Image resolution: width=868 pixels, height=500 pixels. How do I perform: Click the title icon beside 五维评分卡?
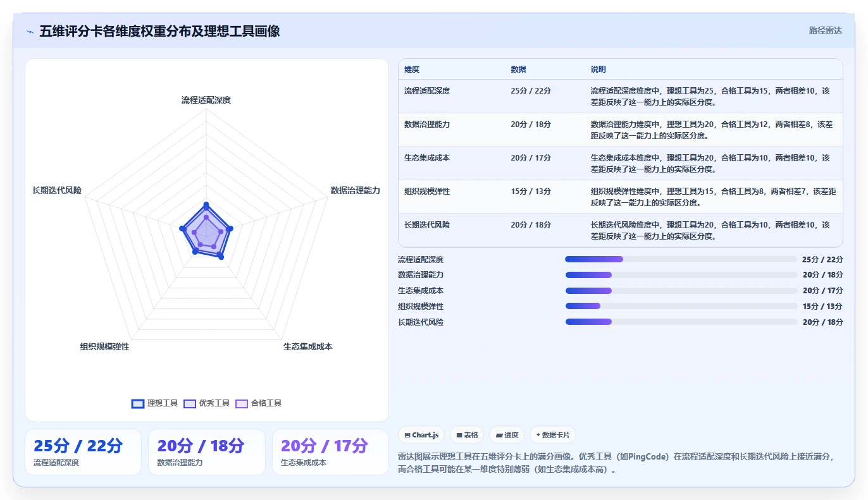[30, 31]
